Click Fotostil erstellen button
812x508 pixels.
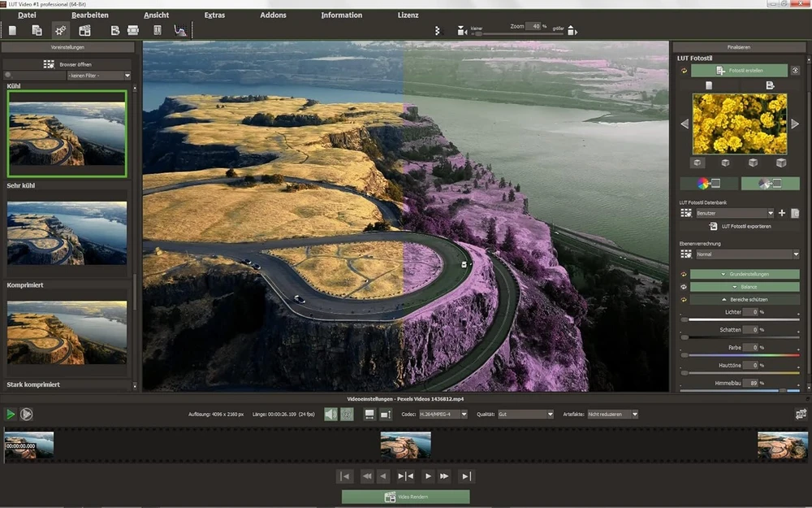click(739, 71)
